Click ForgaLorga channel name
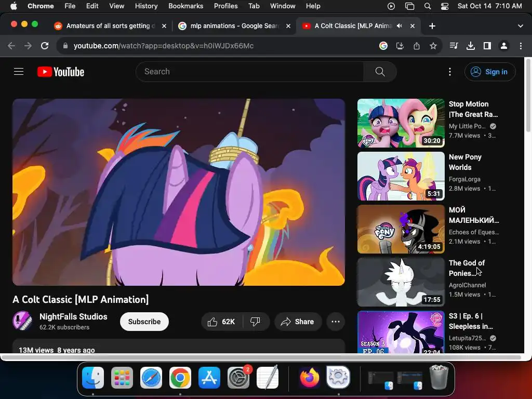The image size is (532, 399). (464, 179)
